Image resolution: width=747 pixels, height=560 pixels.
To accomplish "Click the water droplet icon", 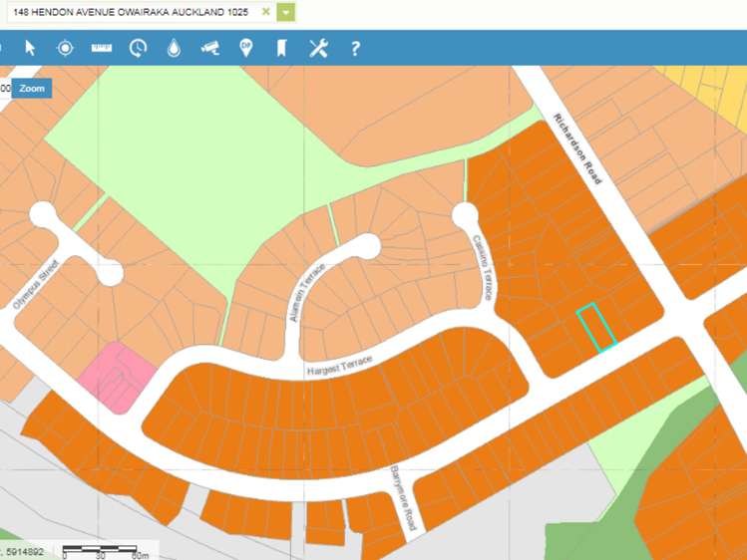I will click(174, 48).
